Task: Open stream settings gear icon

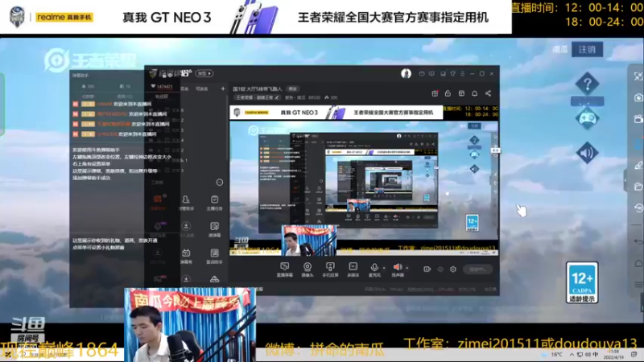Action: point(453,269)
